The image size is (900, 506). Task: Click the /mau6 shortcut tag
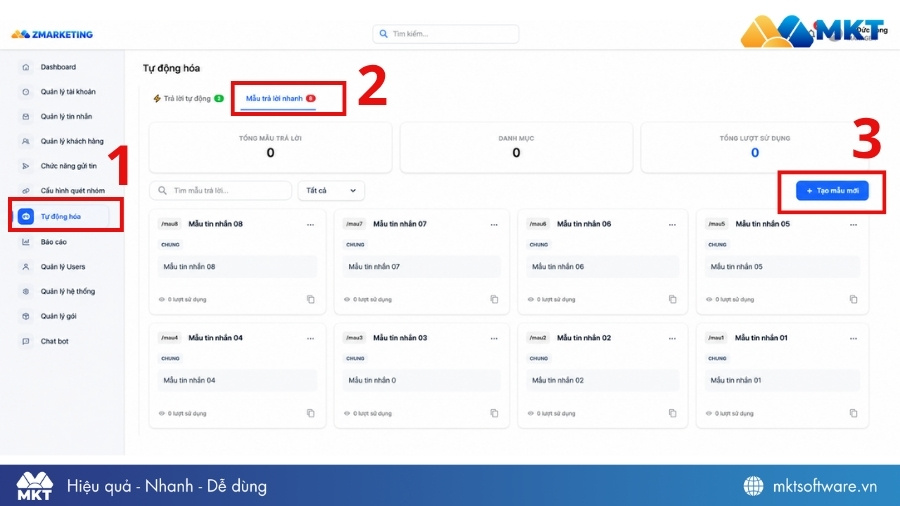[538, 224]
